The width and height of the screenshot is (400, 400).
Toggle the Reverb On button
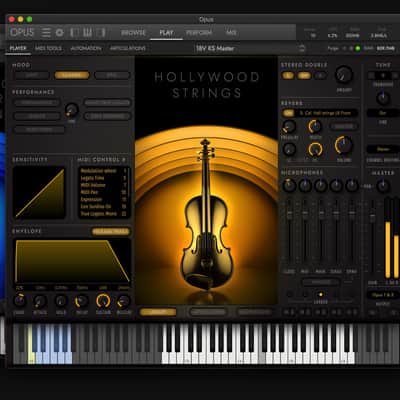click(288, 113)
